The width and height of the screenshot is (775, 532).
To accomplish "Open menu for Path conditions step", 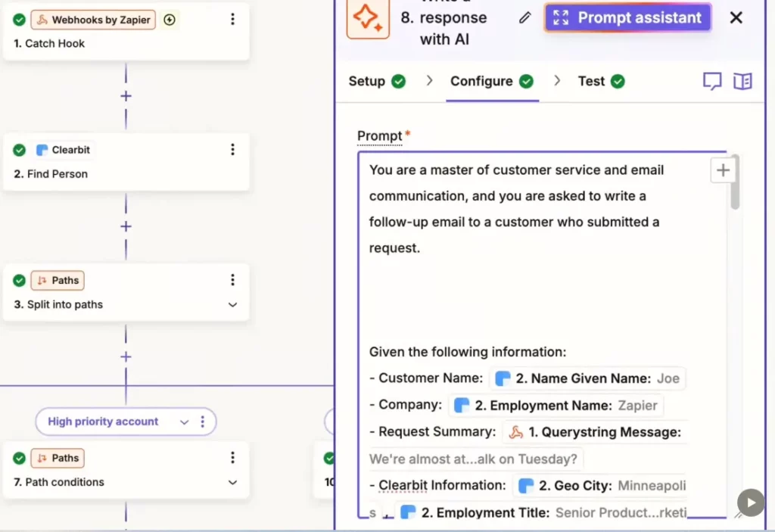I will [x=232, y=458].
